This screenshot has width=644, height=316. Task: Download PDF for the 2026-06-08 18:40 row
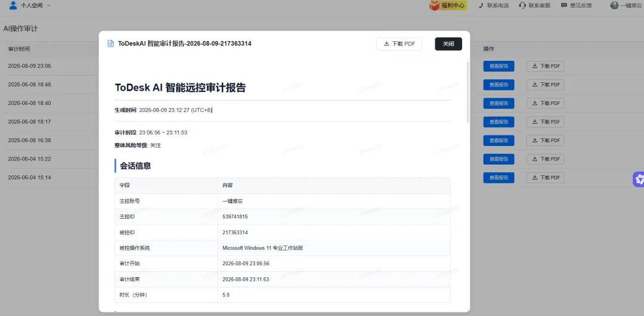point(546,103)
